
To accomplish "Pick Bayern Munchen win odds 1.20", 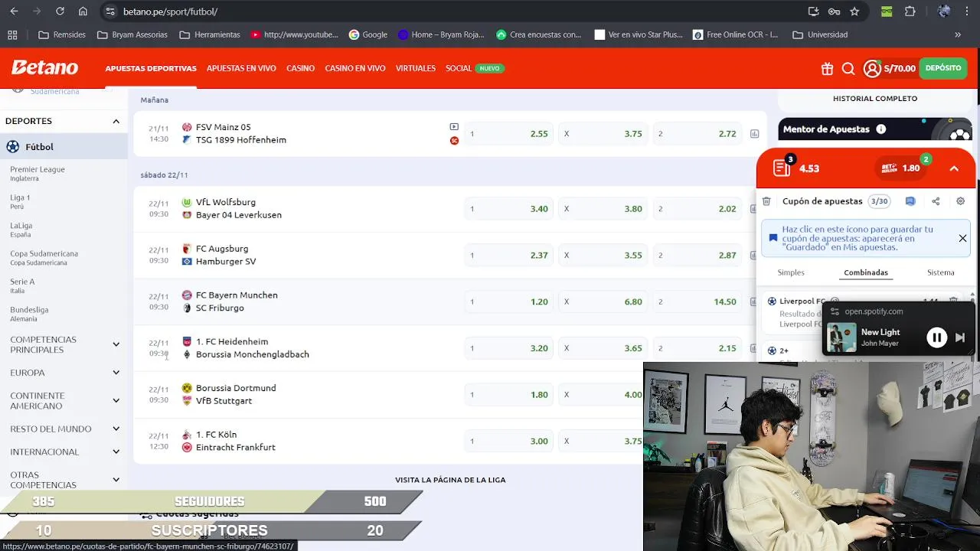I will pyautogui.click(x=508, y=302).
